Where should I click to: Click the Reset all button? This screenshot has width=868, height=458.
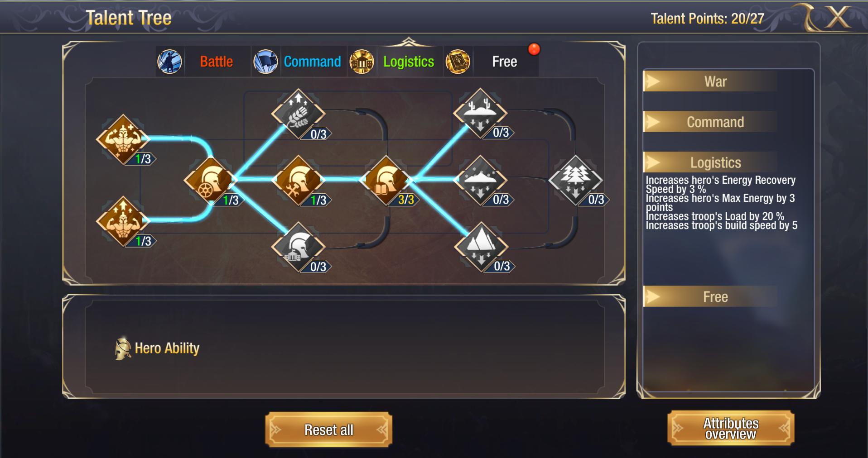(328, 429)
